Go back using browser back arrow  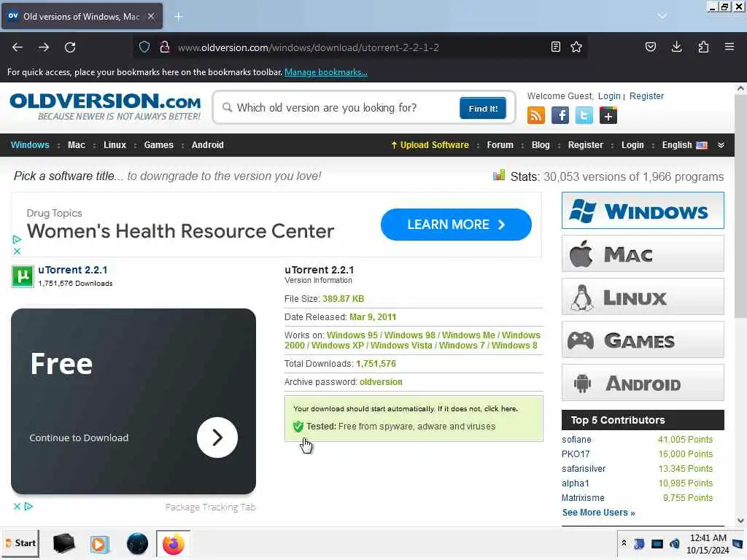[18, 47]
